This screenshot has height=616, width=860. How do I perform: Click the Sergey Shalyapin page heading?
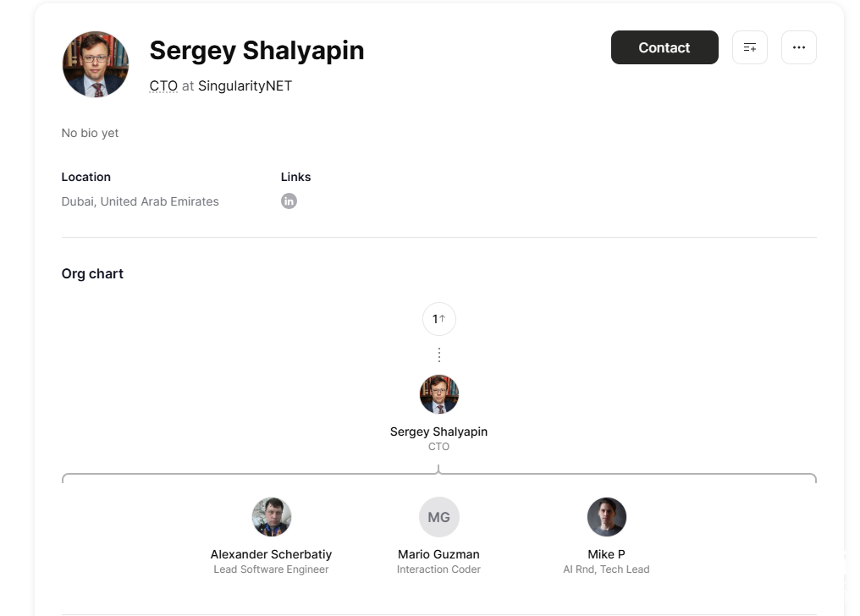coord(256,51)
